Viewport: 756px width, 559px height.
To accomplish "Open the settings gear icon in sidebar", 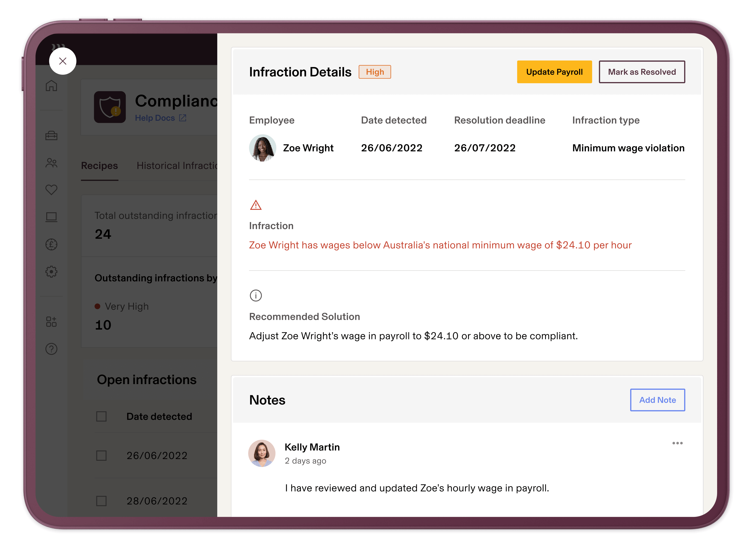I will click(x=51, y=271).
